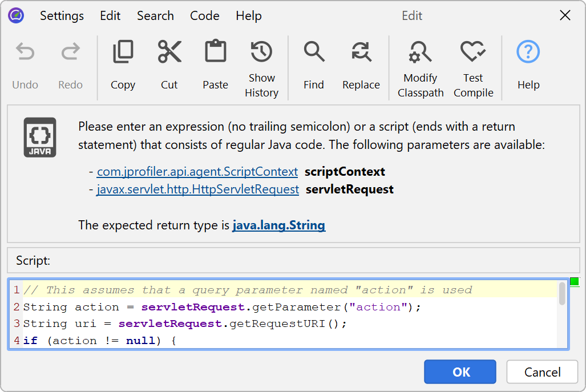Open the Code menu
The height and width of the screenshot is (392, 586).
pos(204,16)
